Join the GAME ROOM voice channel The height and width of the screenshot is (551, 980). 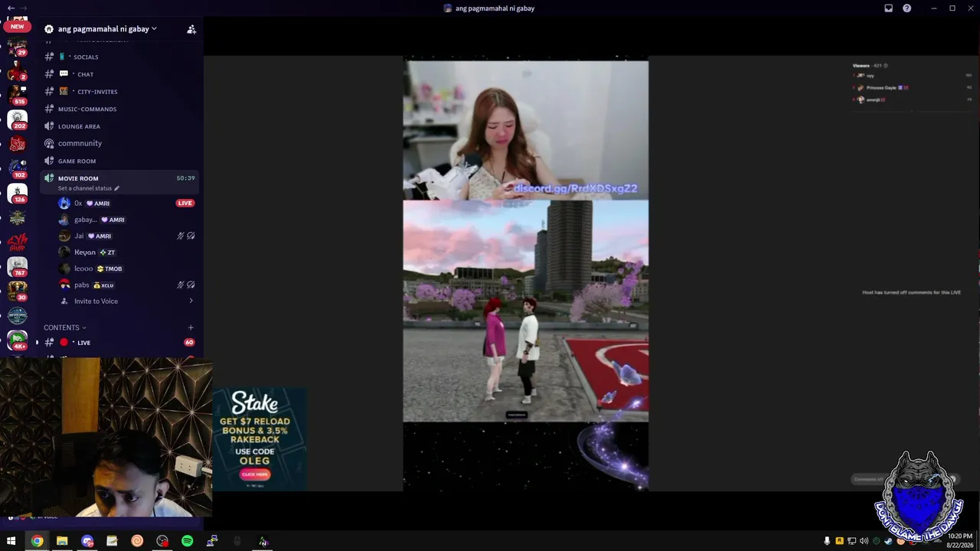120,161
